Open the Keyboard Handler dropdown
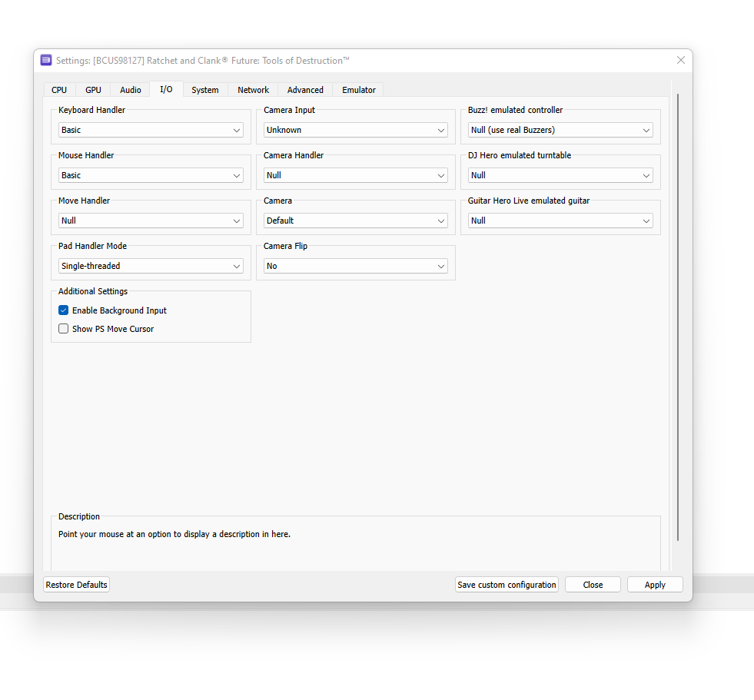The image size is (754, 700). [150, 130]
